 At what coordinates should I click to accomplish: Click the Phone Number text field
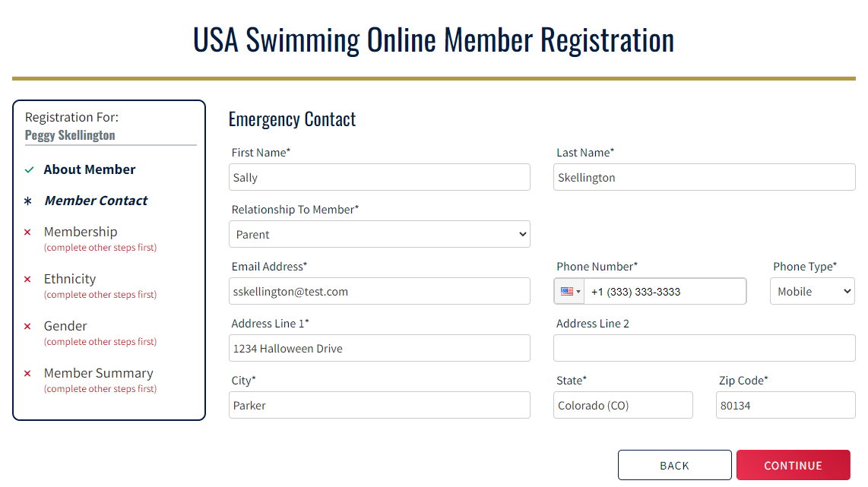tap(665, 292)
